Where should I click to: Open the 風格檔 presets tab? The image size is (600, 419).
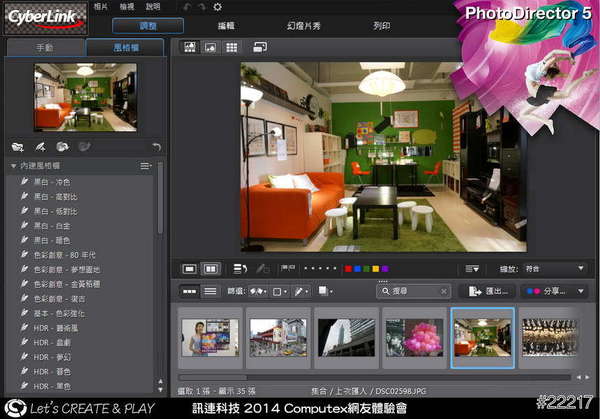coord(124,47)
